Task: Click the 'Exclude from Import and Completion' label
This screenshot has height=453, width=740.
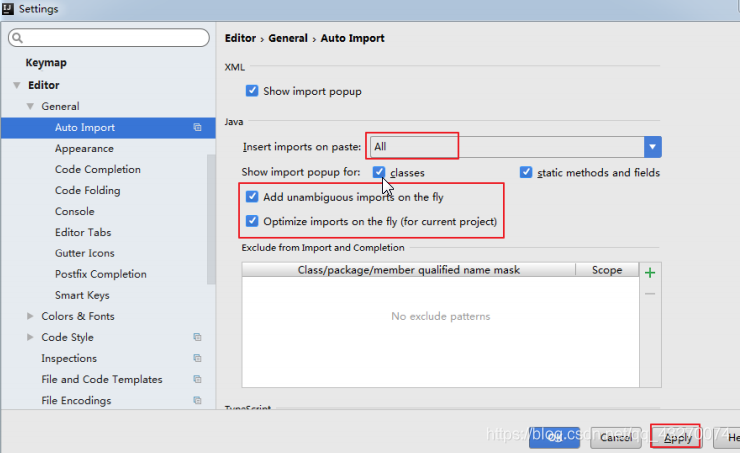Action: [x=323, y=248]
